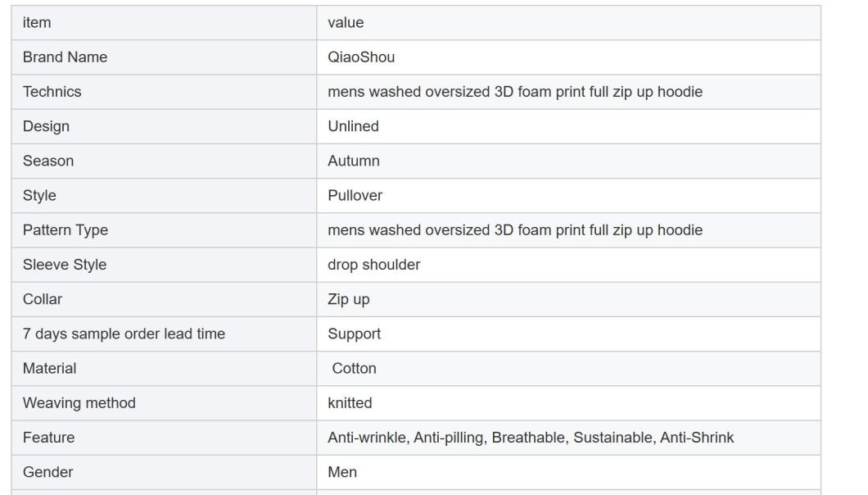Click the Cotton material value
Image resolution: width=868 pixels, height=495 pixels.
point(354,368)
